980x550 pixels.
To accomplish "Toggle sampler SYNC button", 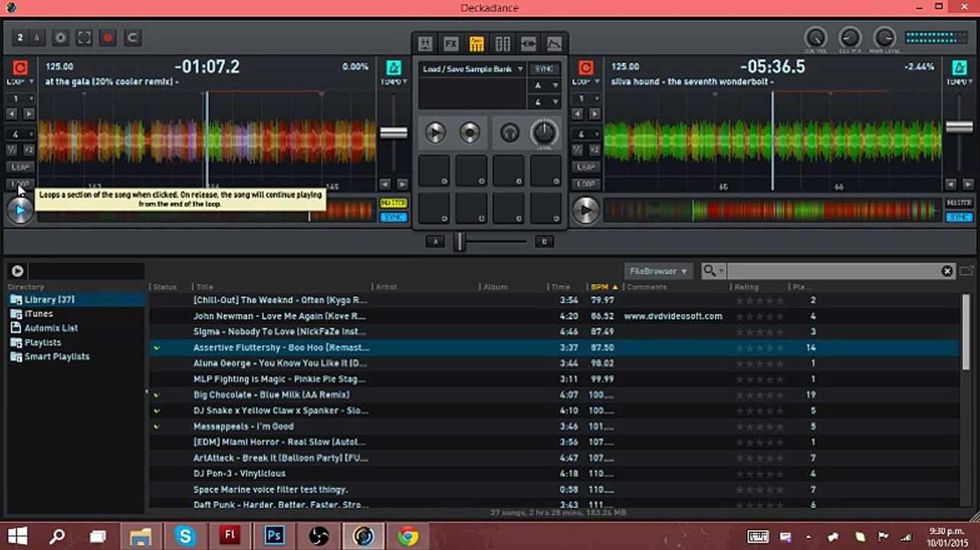I will click(544, 69).
